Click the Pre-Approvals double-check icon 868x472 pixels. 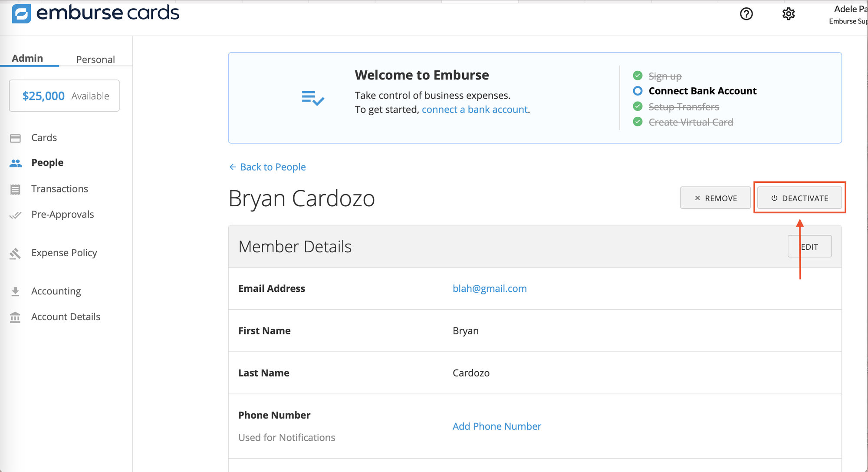click(16, 214)
